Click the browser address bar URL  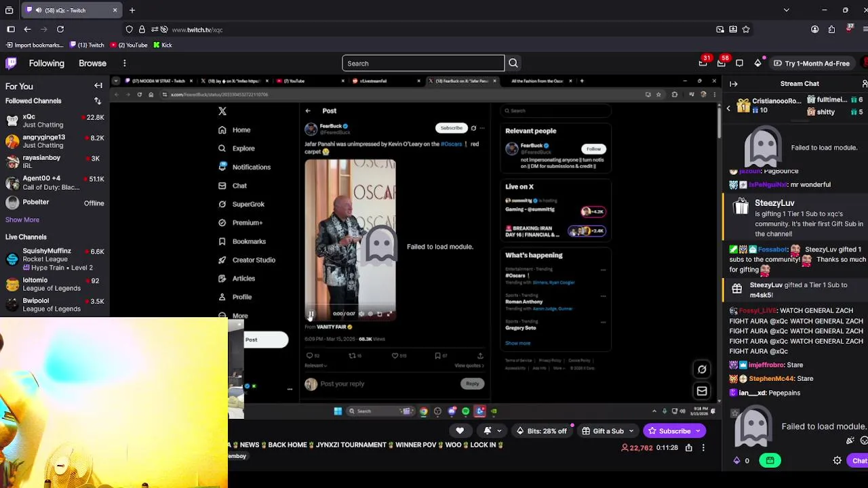point(197,30)
